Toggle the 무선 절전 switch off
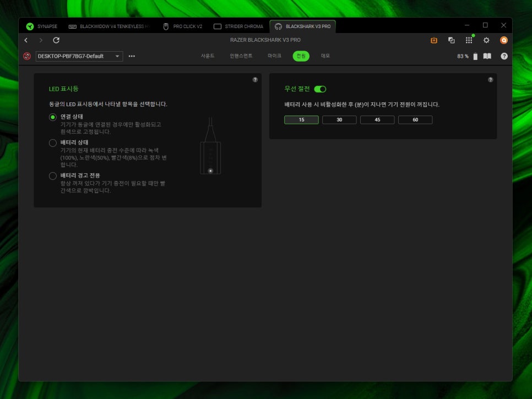Image resolution: width=532 pixels, height=399 pixels. point(320,89)
